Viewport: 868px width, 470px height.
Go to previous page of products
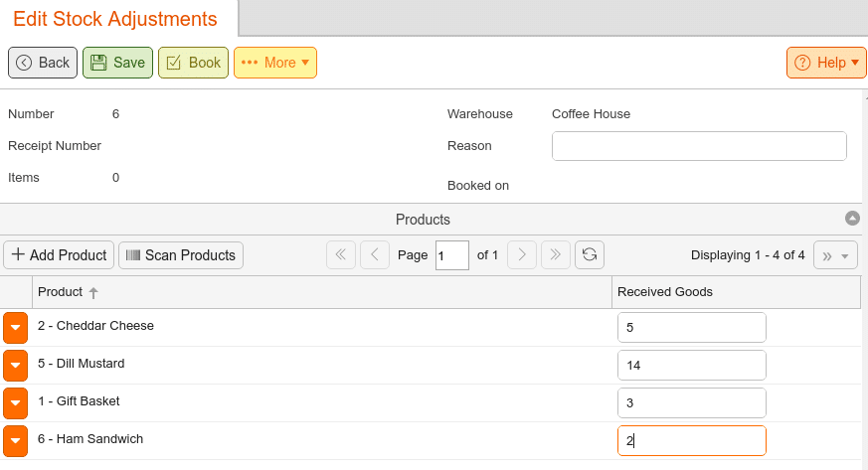375,255
